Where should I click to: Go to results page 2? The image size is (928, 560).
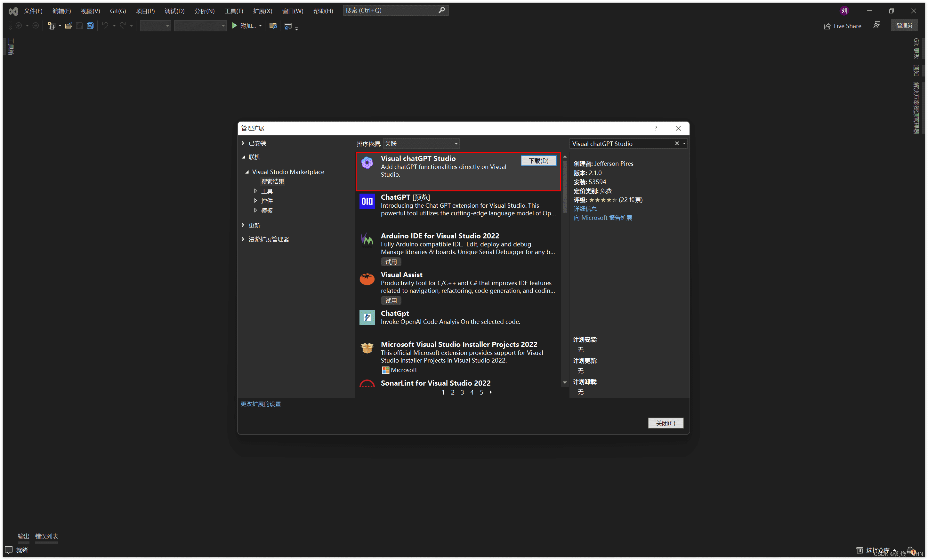click(x=453, y=392)
